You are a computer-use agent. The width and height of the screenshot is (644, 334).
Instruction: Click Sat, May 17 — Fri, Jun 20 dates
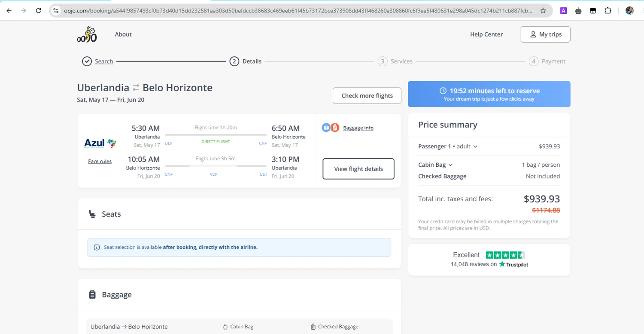(110, 100)
